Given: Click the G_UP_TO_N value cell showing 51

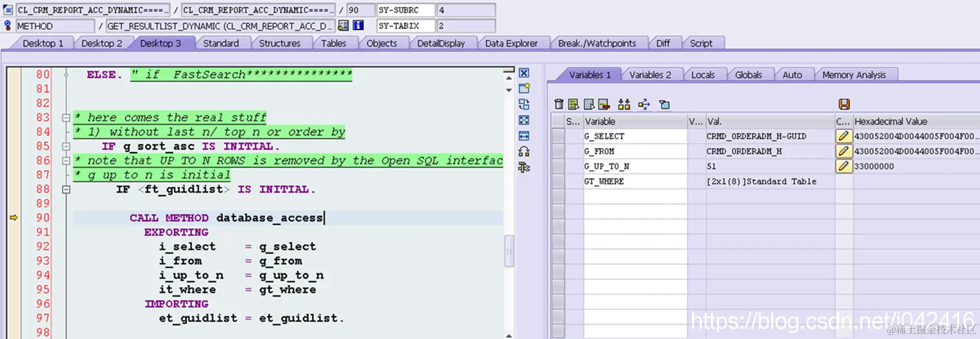Looking at the screenshot, I should 770,166.
